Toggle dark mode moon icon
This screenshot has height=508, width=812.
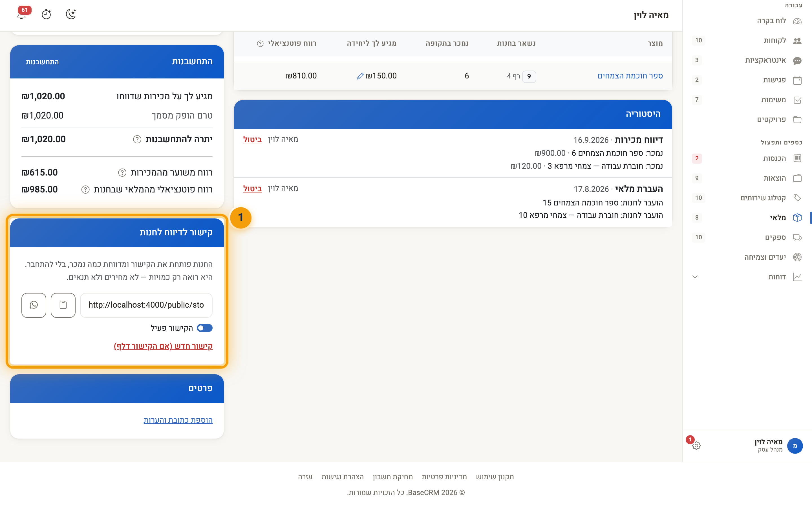tap(71, 14)
